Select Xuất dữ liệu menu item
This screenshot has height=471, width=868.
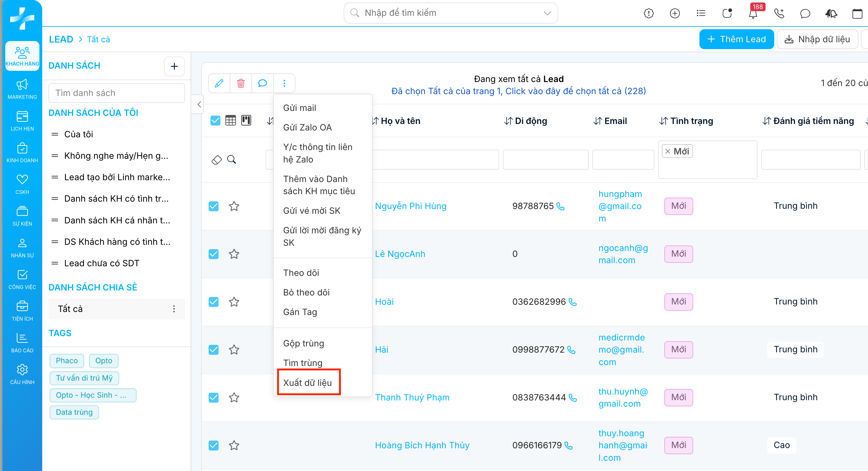pyautogui.click(x=307, y=383)
